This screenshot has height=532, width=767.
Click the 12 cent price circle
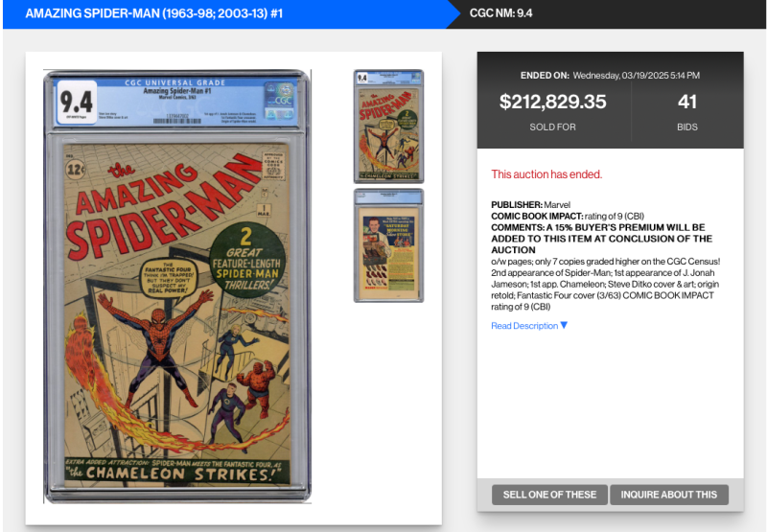(76, 170)
